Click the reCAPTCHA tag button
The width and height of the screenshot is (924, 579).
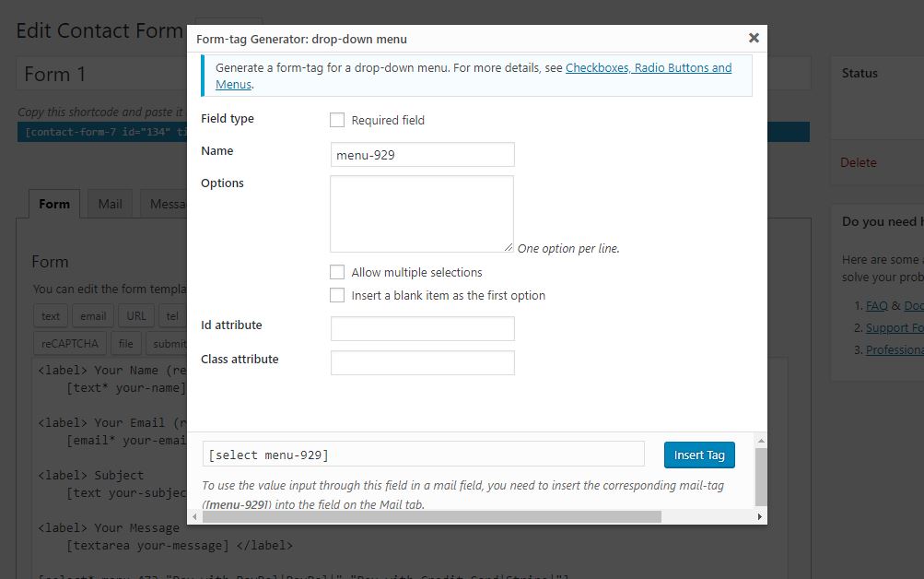tap(70, 344)
